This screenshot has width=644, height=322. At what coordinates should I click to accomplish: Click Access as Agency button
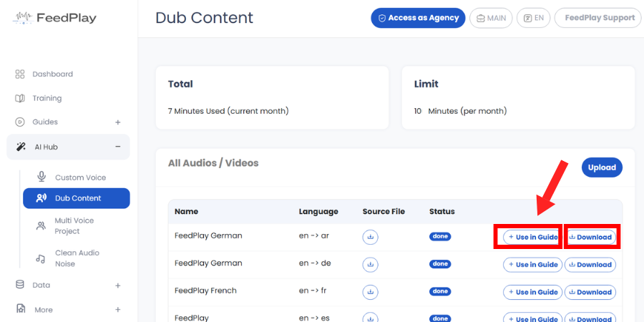click(x=418, y=18)
